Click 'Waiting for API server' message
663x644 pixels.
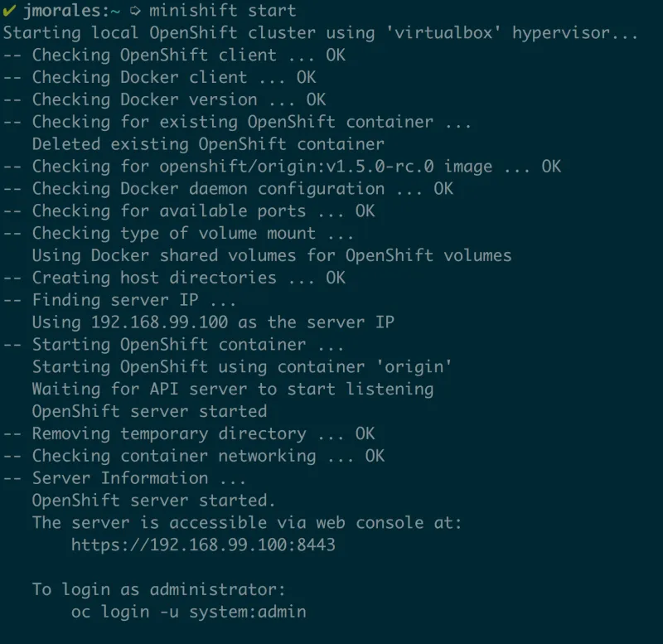[x=233, y=389]
